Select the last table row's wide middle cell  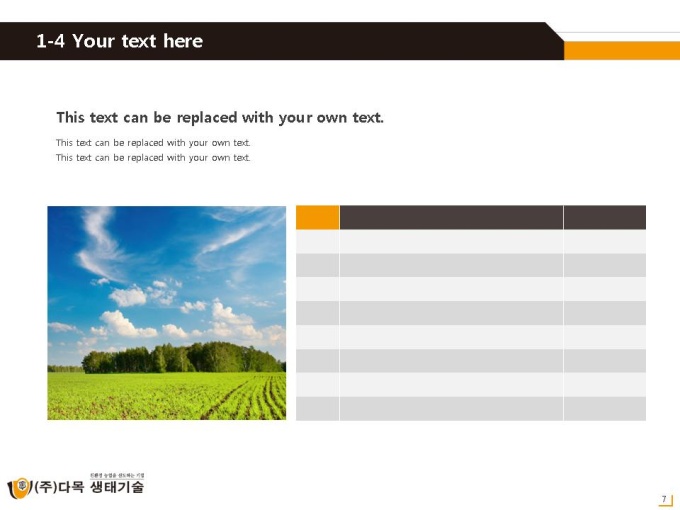point(451,409)
